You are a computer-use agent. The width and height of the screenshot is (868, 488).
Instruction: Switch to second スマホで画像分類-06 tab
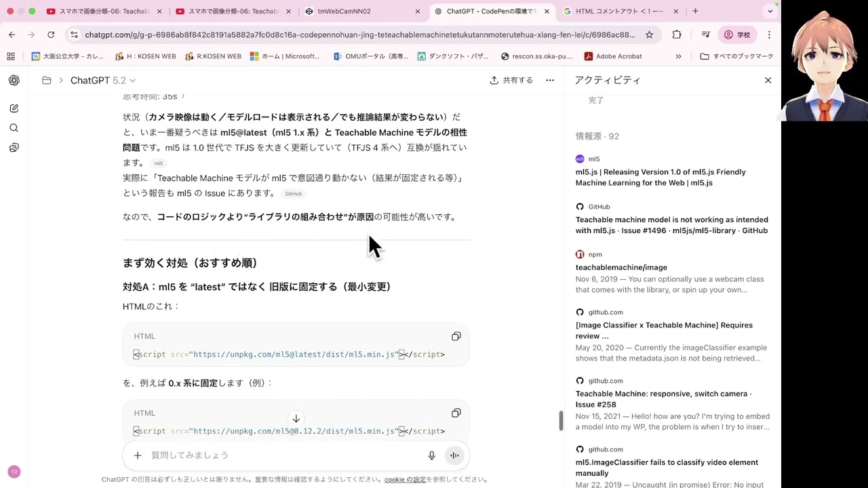point(232,12)
